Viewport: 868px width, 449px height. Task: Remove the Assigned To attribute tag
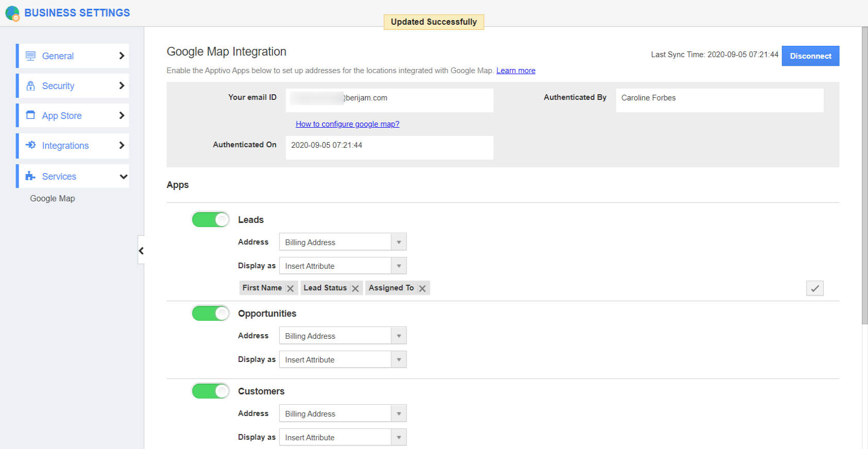[x=422, y=288]
